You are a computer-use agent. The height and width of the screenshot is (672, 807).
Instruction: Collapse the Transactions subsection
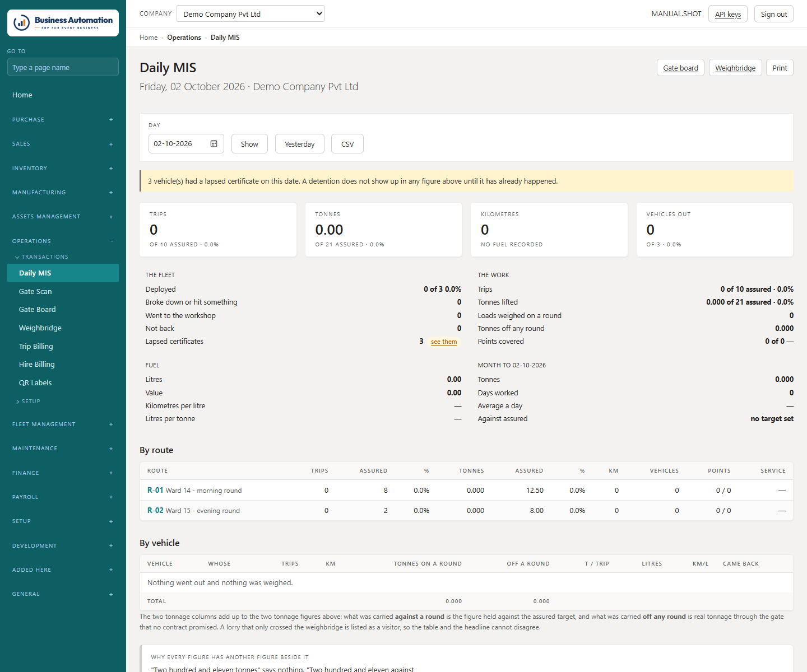(42, 257)
